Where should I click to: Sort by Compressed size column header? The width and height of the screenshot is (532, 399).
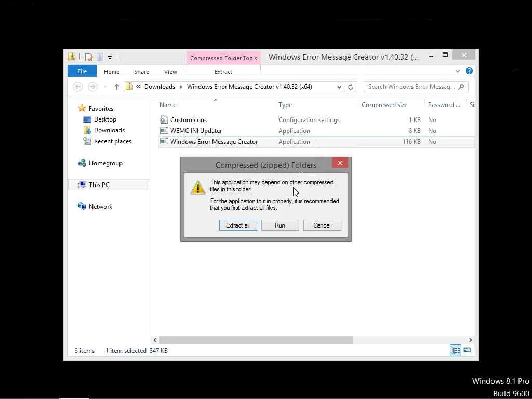tap(391, 105)
